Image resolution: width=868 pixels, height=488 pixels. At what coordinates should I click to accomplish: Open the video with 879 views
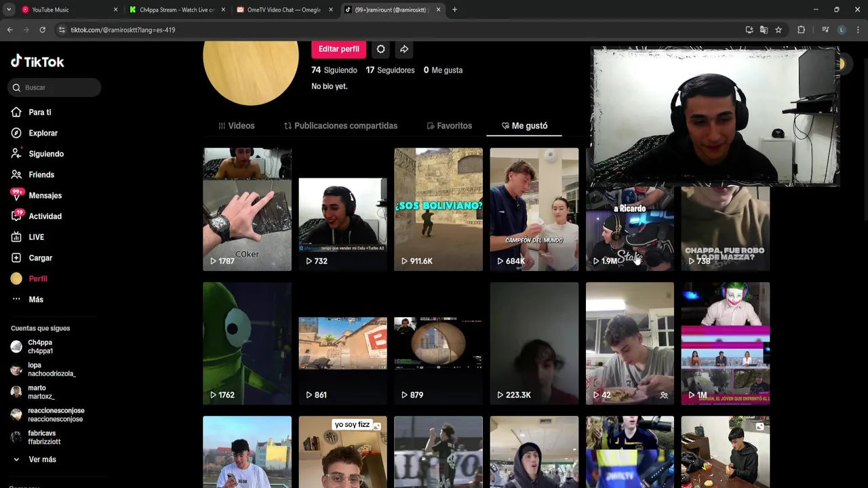click(438, 343)
